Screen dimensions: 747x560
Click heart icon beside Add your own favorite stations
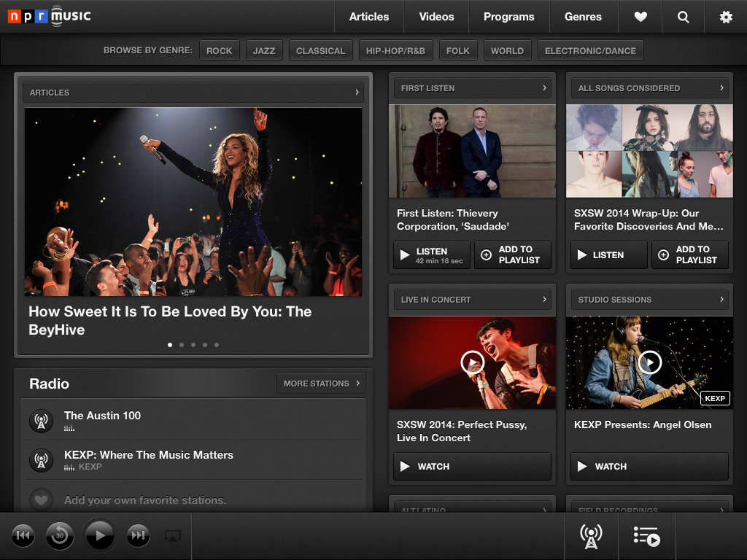click(x=41, y=499)
